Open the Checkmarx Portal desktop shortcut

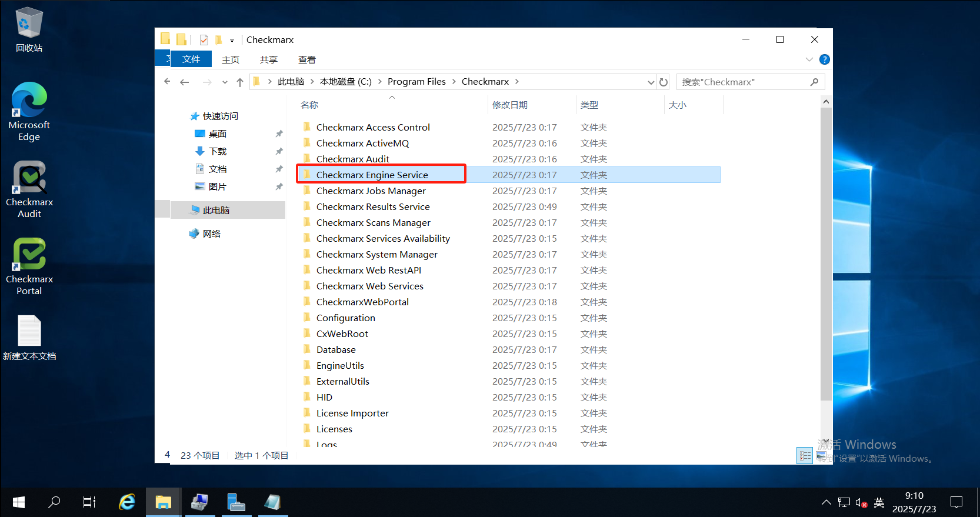pos(29,266)
